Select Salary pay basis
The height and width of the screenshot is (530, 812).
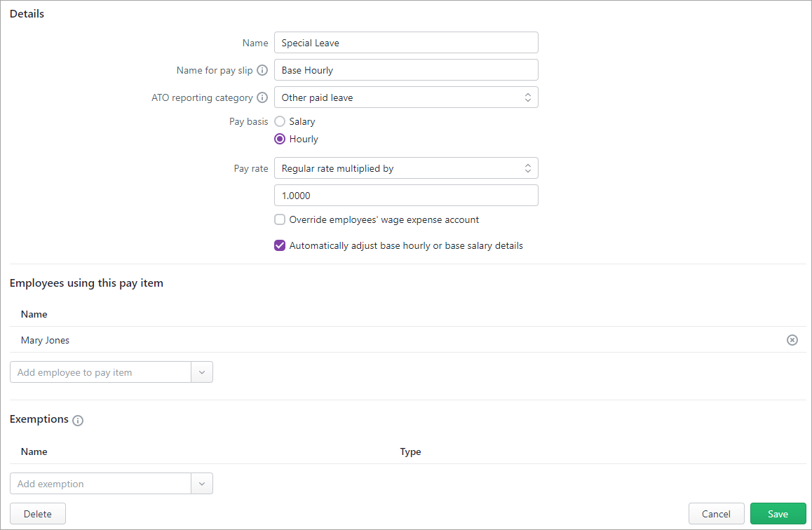pyautogui.click(x=280, y=121)
